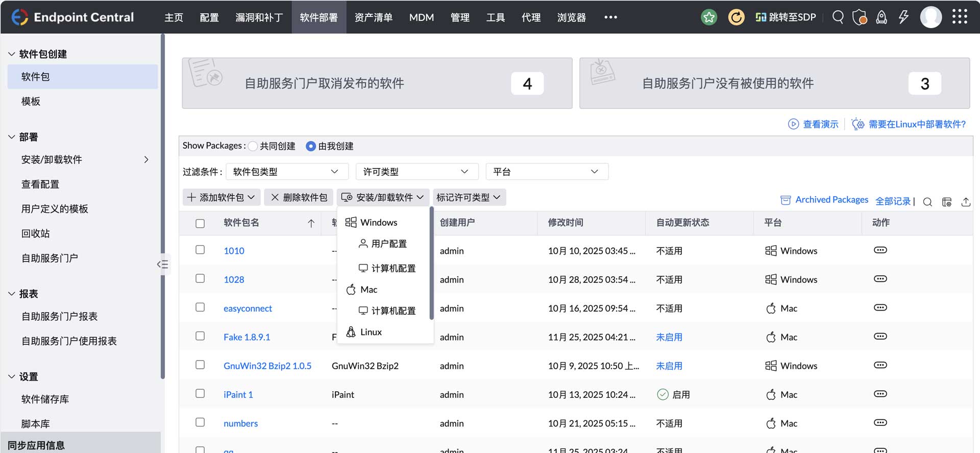Choose Windows 用户配置 in the dropdown menu
980x453 pixels.
point(383,244)
